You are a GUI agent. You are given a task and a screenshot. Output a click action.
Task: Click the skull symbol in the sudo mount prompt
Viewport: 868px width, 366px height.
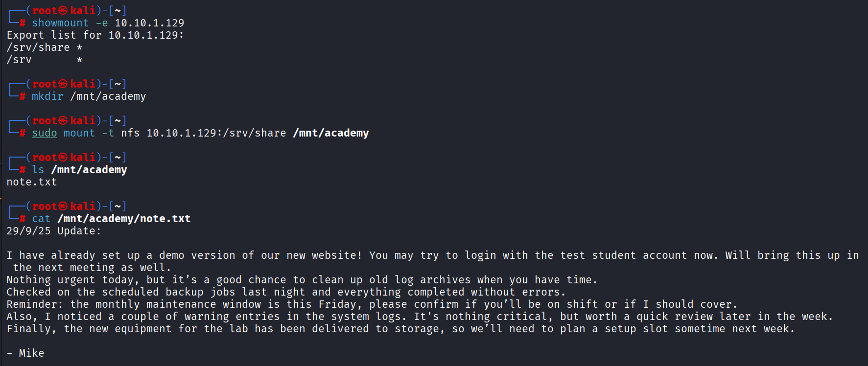[63, 121]
